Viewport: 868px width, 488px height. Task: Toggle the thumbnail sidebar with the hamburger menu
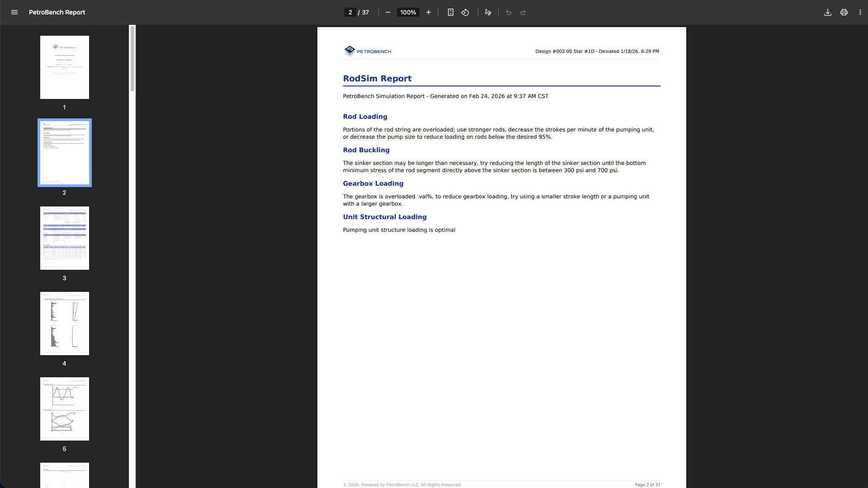coord(14,12)
